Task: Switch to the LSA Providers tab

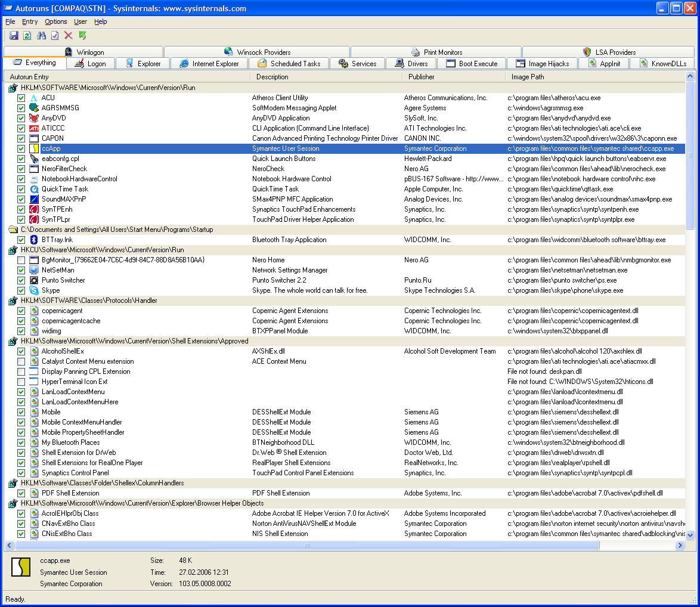Action: (609, 52)
